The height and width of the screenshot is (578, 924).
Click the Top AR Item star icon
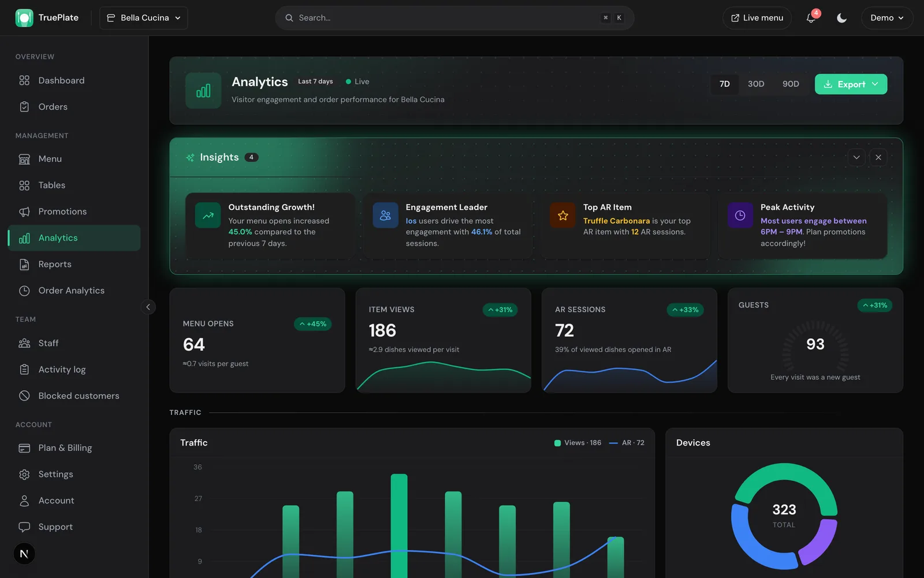[562, 216]
